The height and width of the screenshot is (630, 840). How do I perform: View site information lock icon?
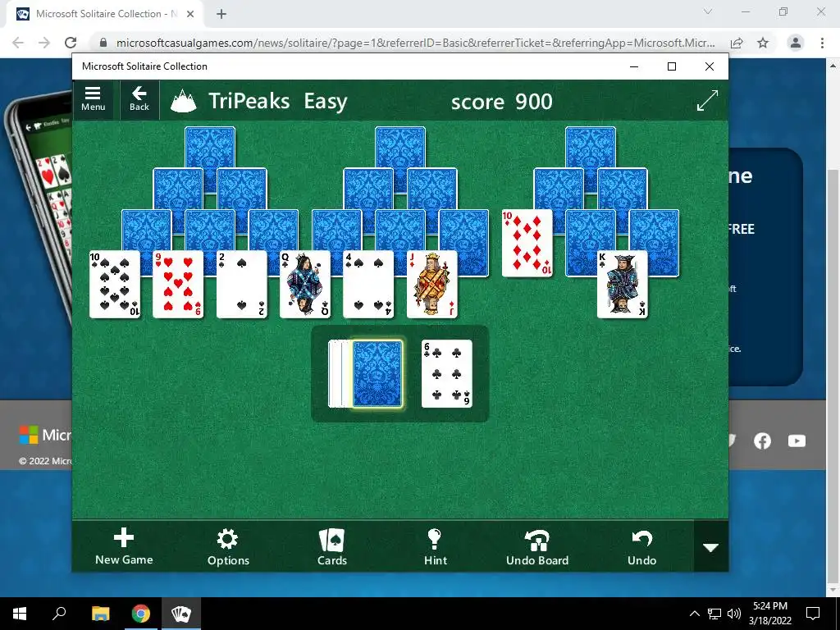103,43
